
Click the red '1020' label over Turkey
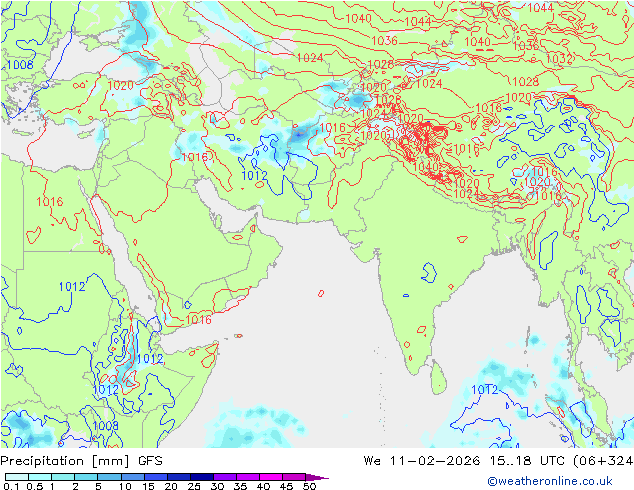click(120, 85)
